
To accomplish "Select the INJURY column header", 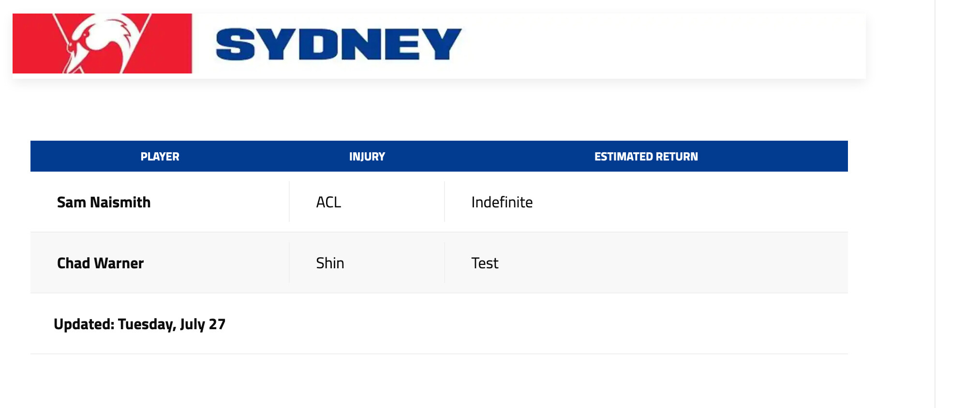I will click(x=367, y=157).
